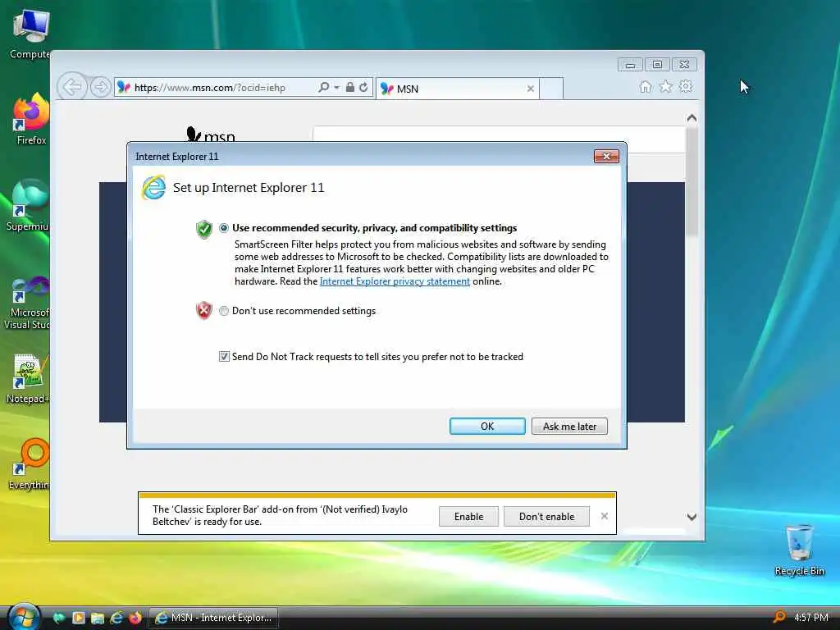840x630 pixels.
Task: Minimize the Internet Explorer window
Action: 630,65
